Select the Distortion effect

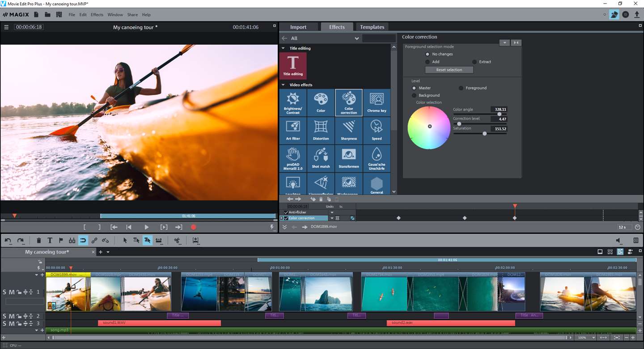tap(321, 130)
